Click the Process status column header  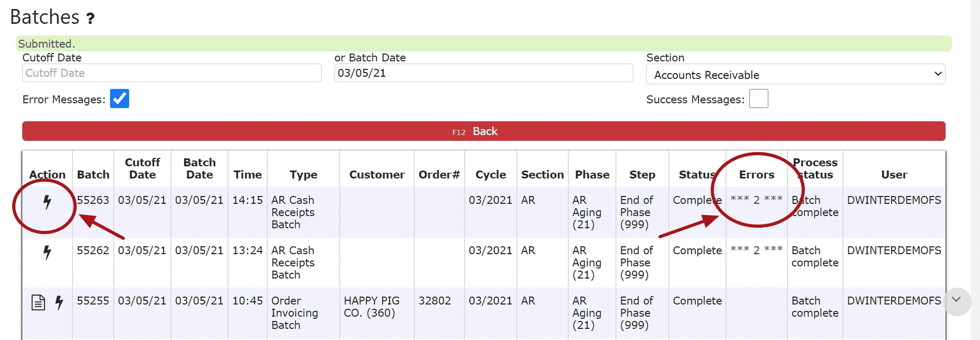815,168
